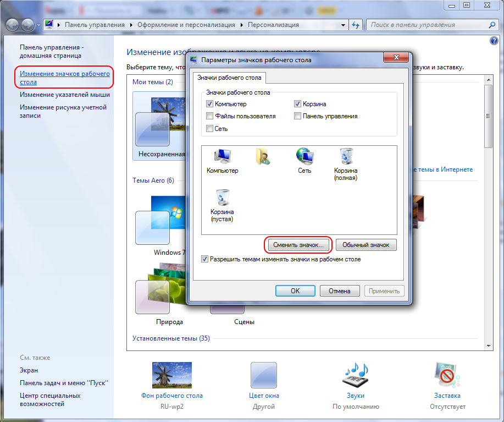Image resolution: width=504 pixels, height=422 pixels.
Task: Click the Сменить значок... button
Action: 298,245
